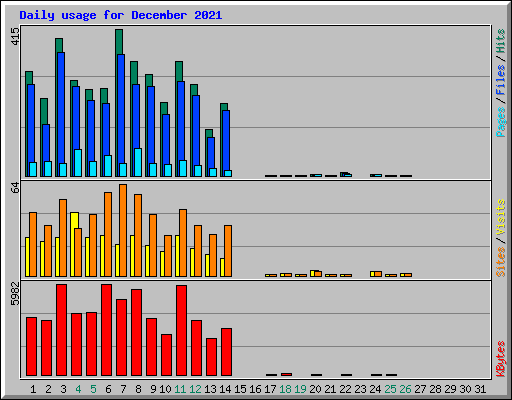Click the red KBytes bar for day 6
The height and width of the screenshot is (400, 512).
pos(106,330)
